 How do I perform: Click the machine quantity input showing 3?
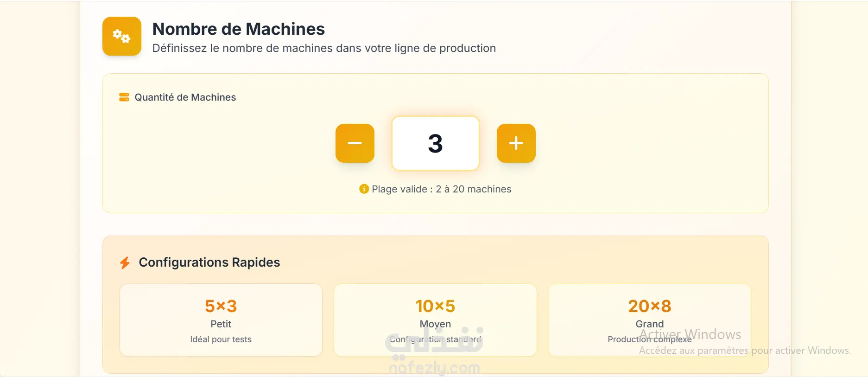click(x=435, y=143)
